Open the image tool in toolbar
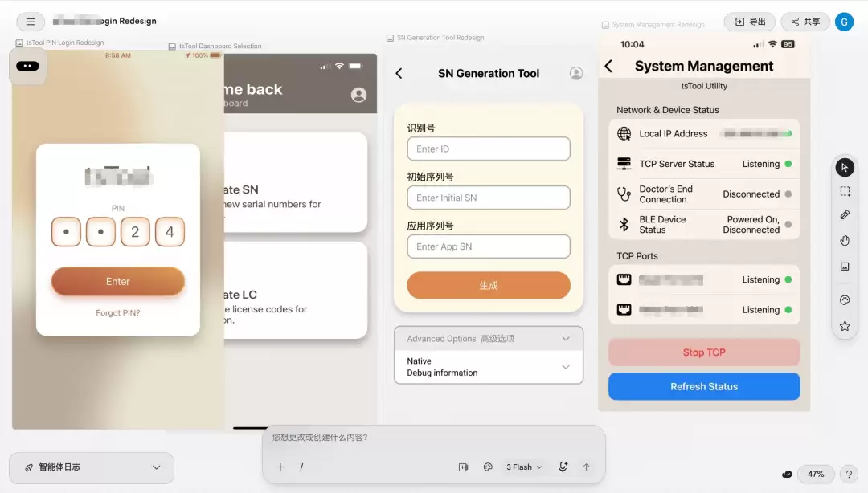 (x=845, y=267)
